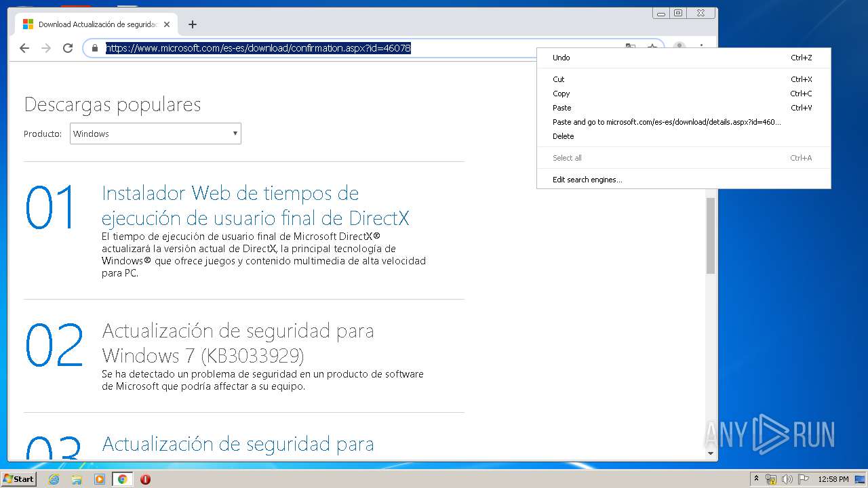Choose Edit search engines from the menu
This screenshot has width=868, height=488.
pyautogui.click(x=684, y=180)
